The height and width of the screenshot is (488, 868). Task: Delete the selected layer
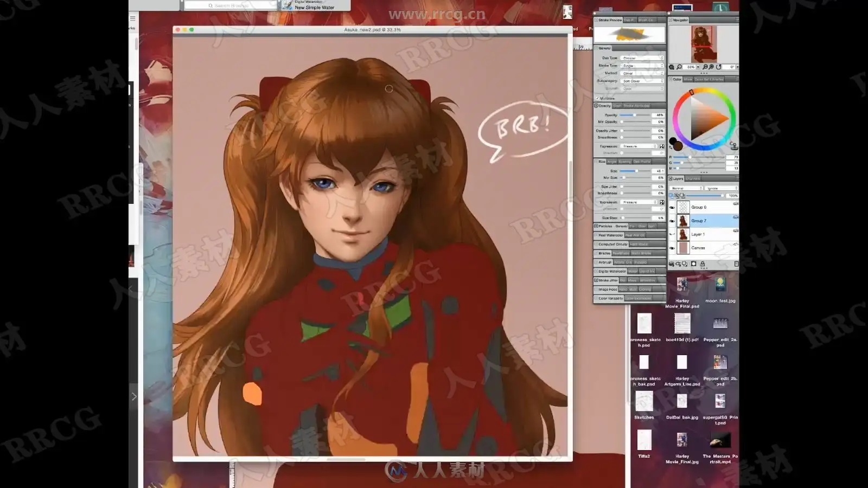click(x=736, y=264)
